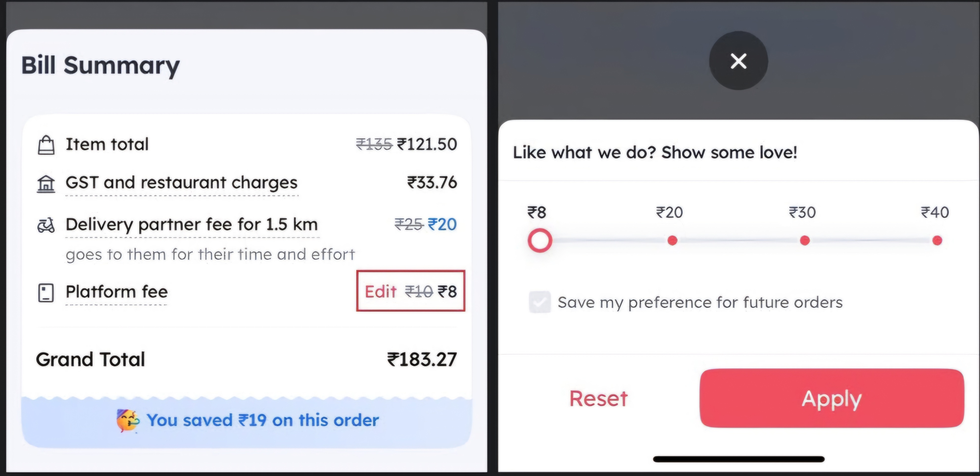Click the scooter delivery partner icon

(46, 225)
